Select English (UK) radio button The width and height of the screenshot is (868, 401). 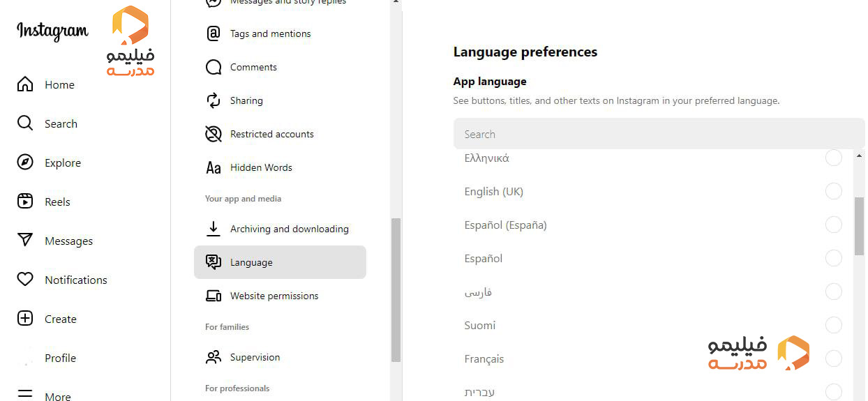833,191
